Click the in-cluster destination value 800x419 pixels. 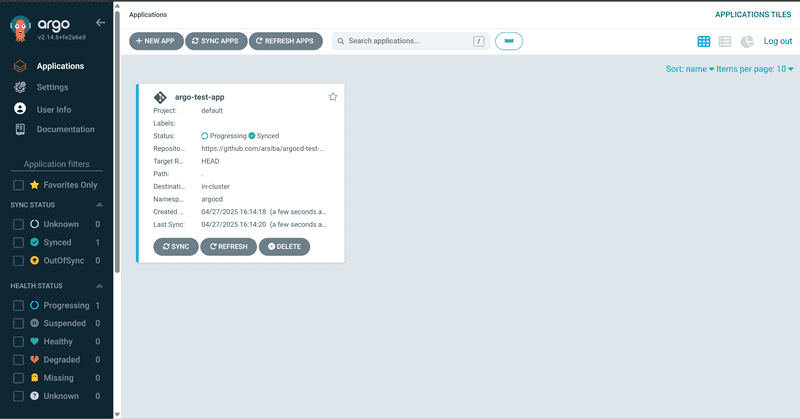click(x=215, y=186)
